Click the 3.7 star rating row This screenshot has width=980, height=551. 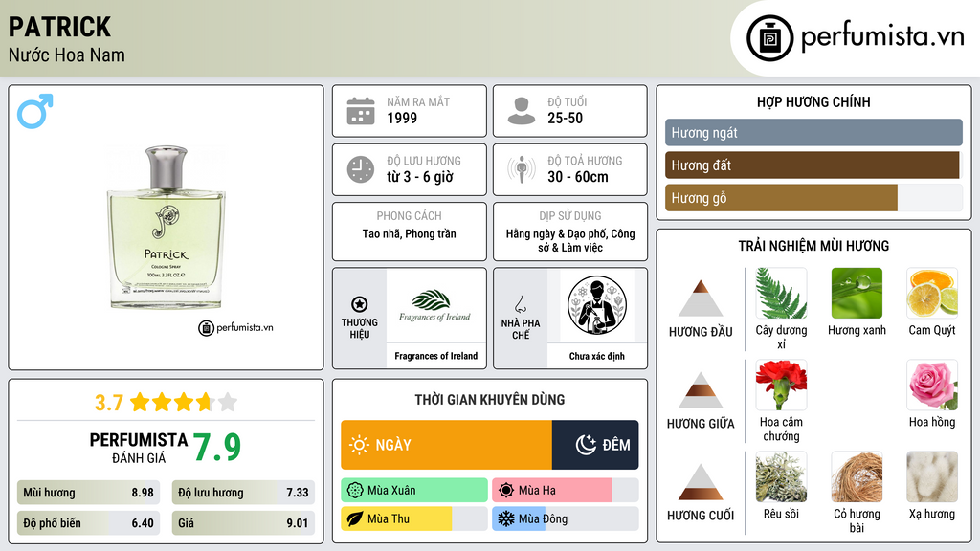click(167, 403)
